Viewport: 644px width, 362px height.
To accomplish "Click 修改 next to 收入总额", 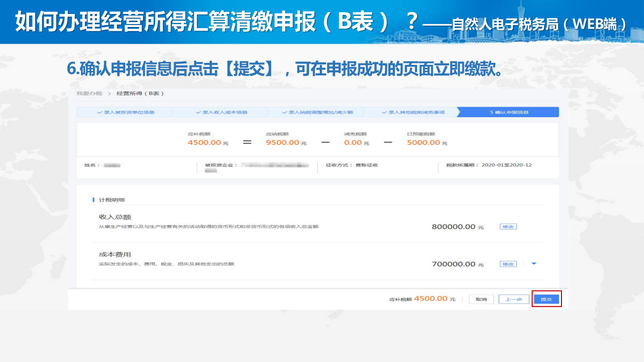I will pos(508,227).
